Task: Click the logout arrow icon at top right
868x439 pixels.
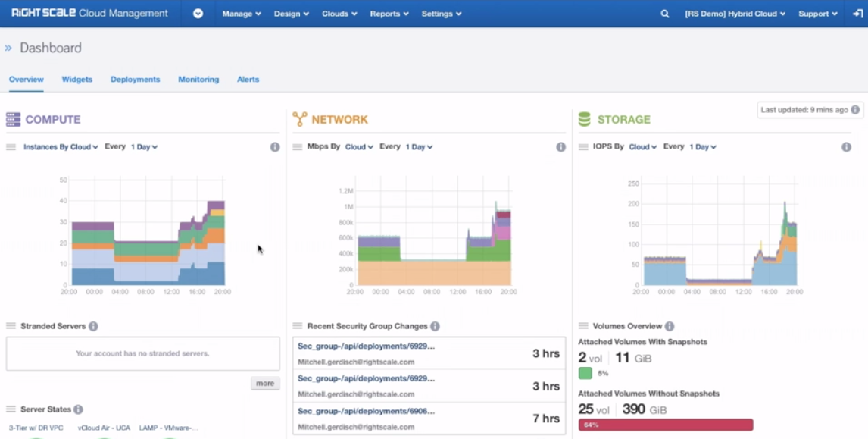Action: pyautogui.click(x=857, y=14)
